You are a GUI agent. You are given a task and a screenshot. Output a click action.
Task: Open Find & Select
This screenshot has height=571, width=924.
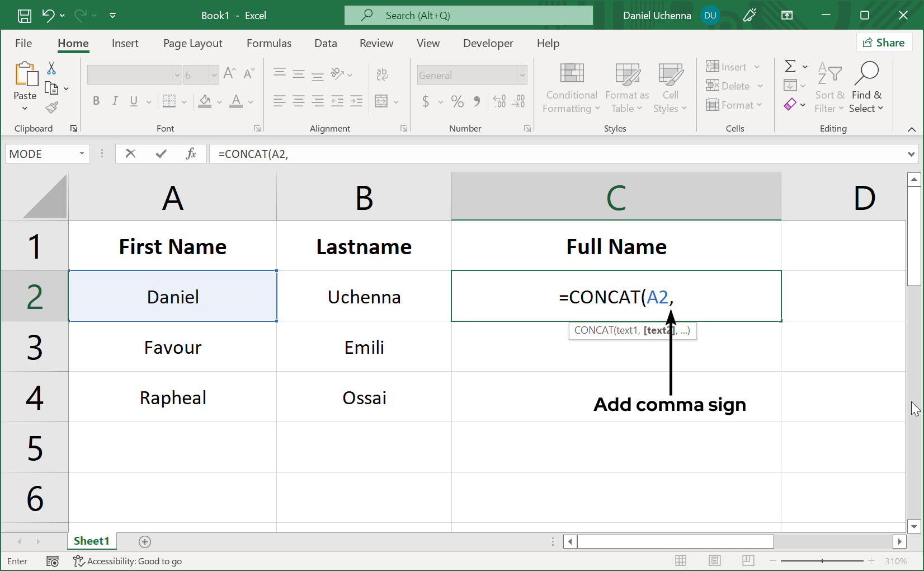click(x=866, y=88)
